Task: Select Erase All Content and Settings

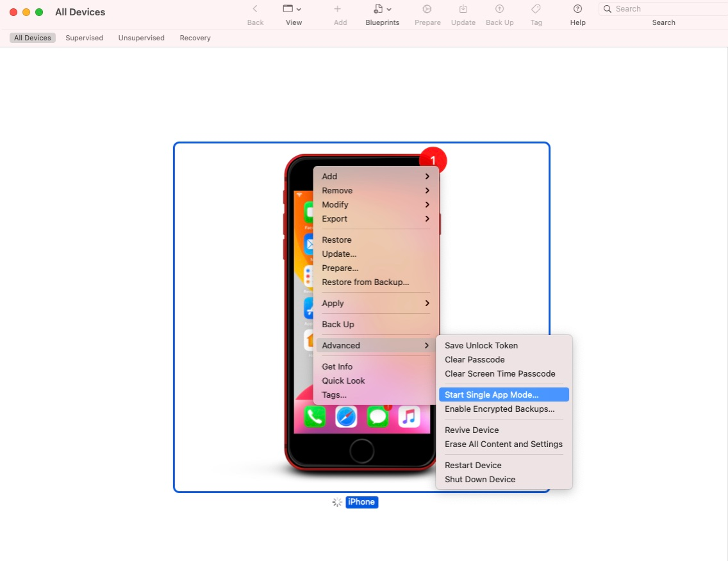Action: [x=504, y=444]
